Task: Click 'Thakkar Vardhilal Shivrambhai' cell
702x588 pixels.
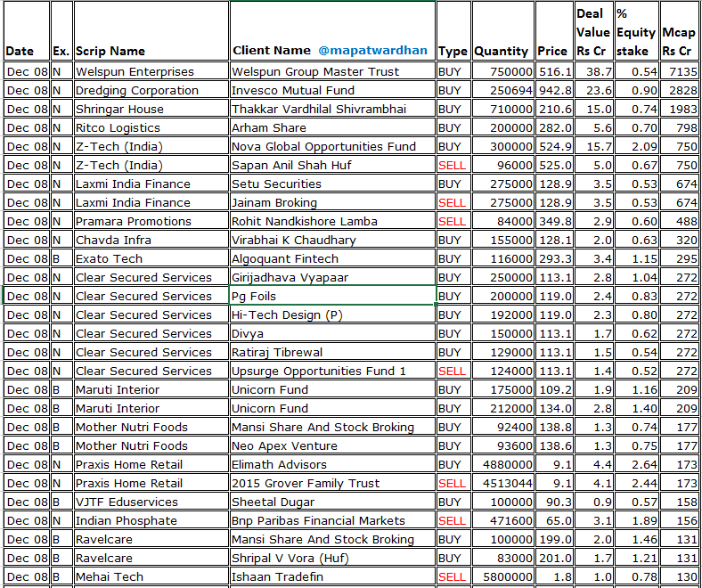Action: click(x=332, y=110)
